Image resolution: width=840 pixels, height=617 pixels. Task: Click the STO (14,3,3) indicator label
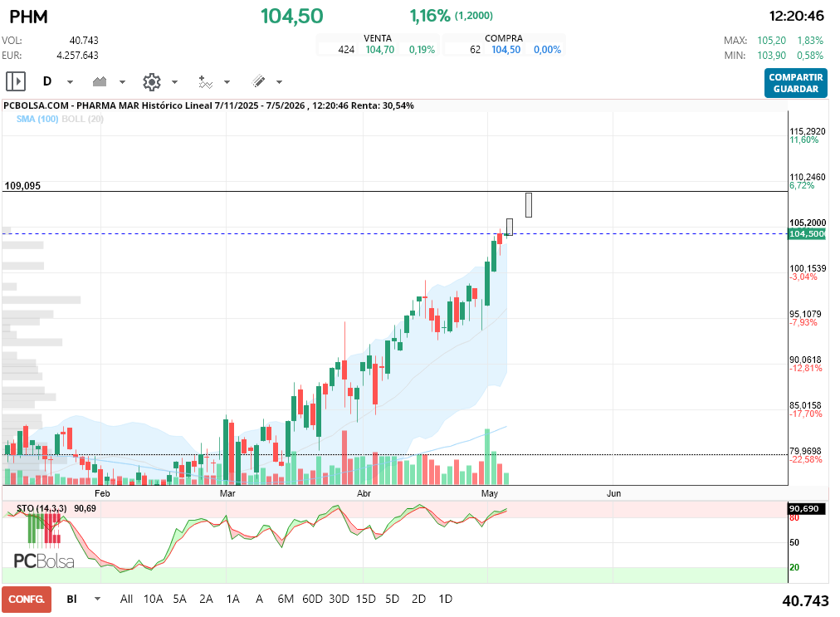(42, 508)
